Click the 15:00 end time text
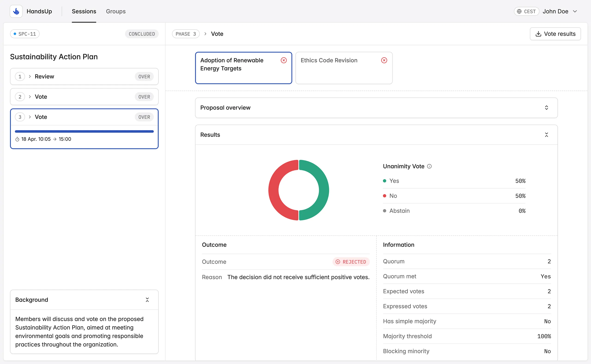This screenshot has height=364, width=591. [x=65, y=139]
